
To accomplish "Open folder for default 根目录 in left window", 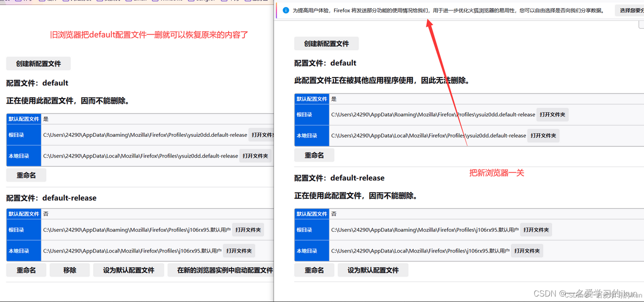I will pyautogui.click(x=261, y=135).
